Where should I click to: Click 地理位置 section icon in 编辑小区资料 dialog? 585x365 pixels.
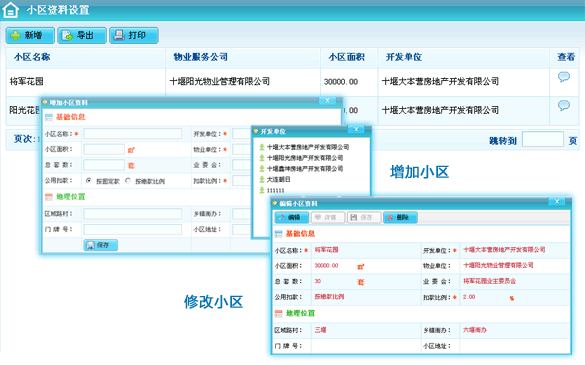(x=279, y=313)
